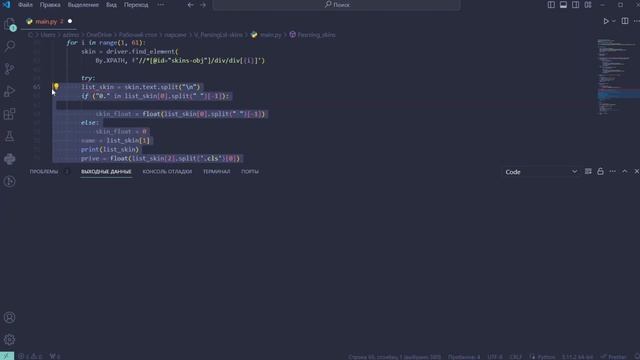Screen dimensions: 640x360
Task: Click the CRLF line ending status item
Action: coord(516,356)
